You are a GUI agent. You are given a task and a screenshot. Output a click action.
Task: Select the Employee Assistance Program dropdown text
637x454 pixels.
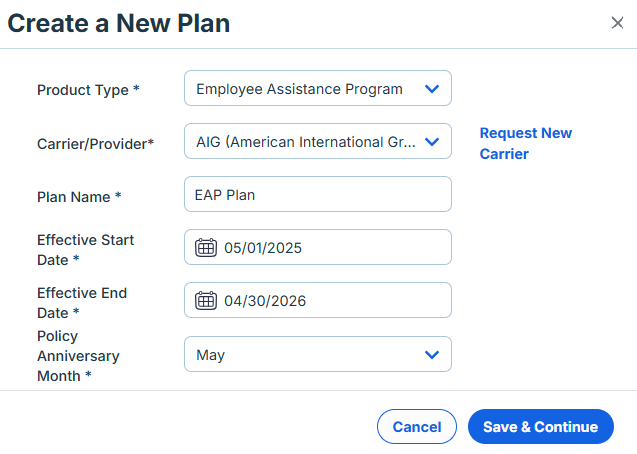[299, 89]
